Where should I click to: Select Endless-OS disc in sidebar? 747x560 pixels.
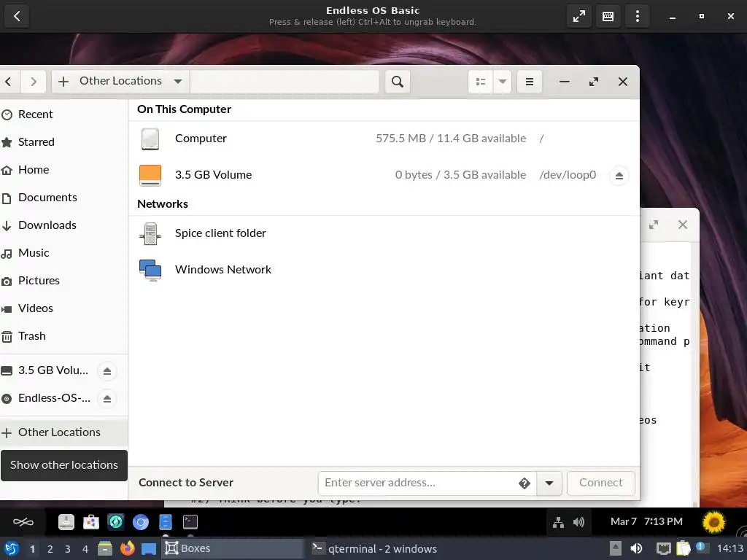[x=47, y=398]
